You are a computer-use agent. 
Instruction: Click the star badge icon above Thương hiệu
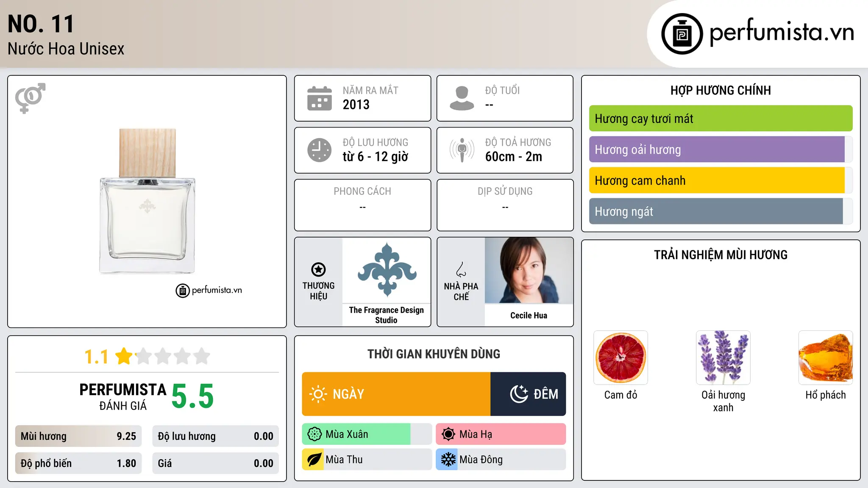coord(318,269)
